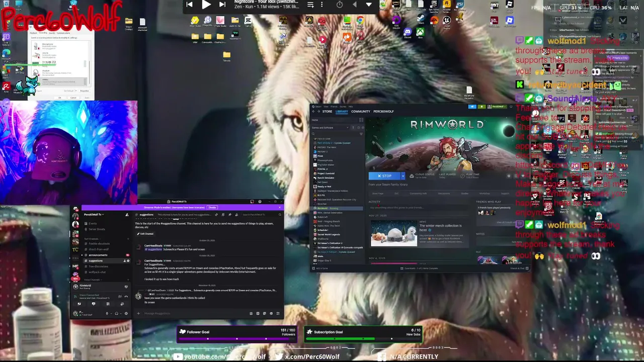Toggle Discord microphone mute
The width and height of the screenshot is (644, 362).
[107, 313]
